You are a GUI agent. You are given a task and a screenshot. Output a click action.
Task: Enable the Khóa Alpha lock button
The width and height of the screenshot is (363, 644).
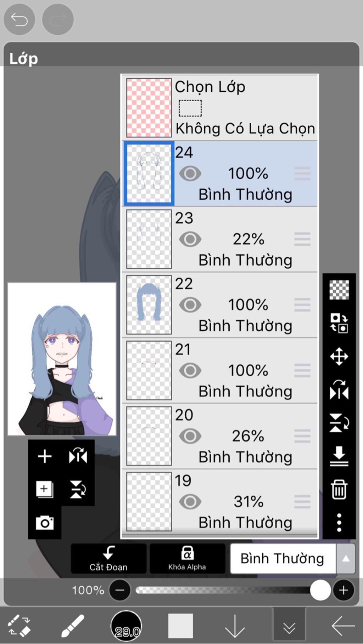187,559
